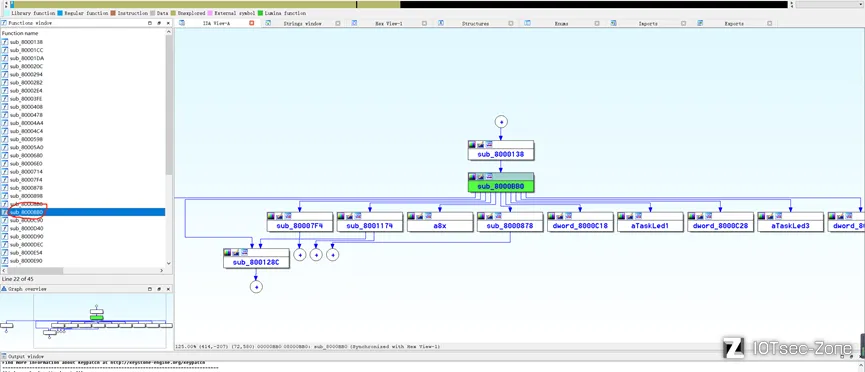Click the first icon on sub_8000138 node
This screenshot has width=865, height=372.
click(472, 145)
